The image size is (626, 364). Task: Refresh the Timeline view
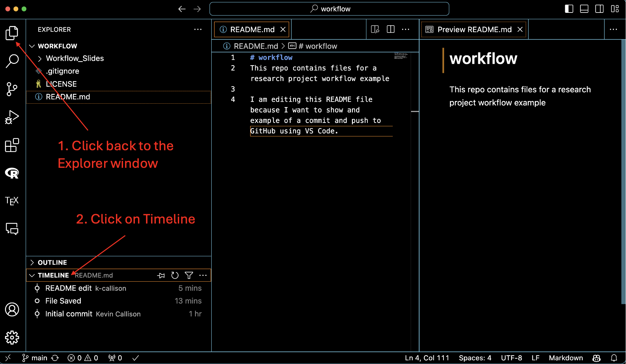pos(175,275)
